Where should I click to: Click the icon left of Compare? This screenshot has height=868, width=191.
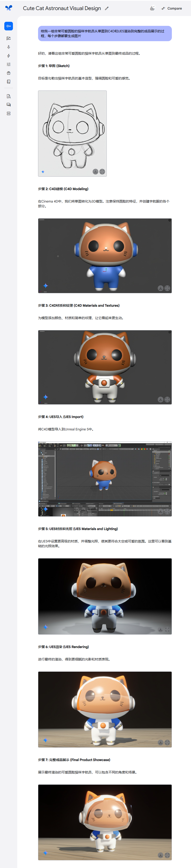152,8
